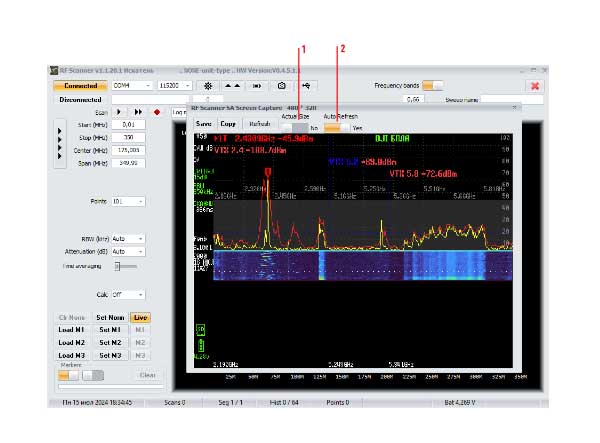This screenshot has width=600, height=443.
Task: Open the Attenuation (dB) dropdown
Action: pos(128,252)
